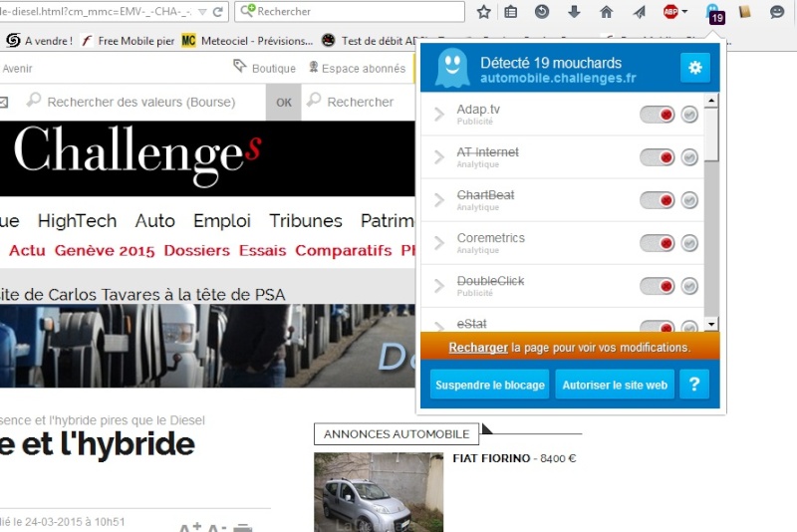Toggle blocking switch for AT Internet
This screenshot has height=532, width=797.
pos(658,157)
